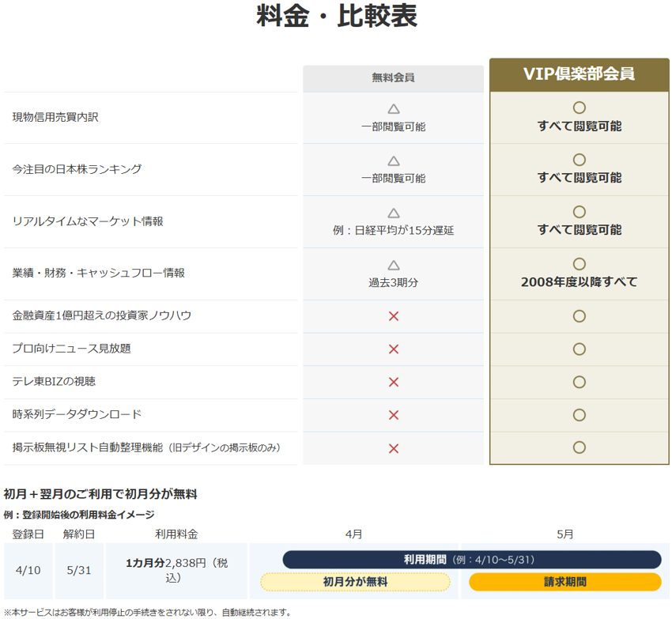Click the 初月分が無料 pill

pos(355,582)
